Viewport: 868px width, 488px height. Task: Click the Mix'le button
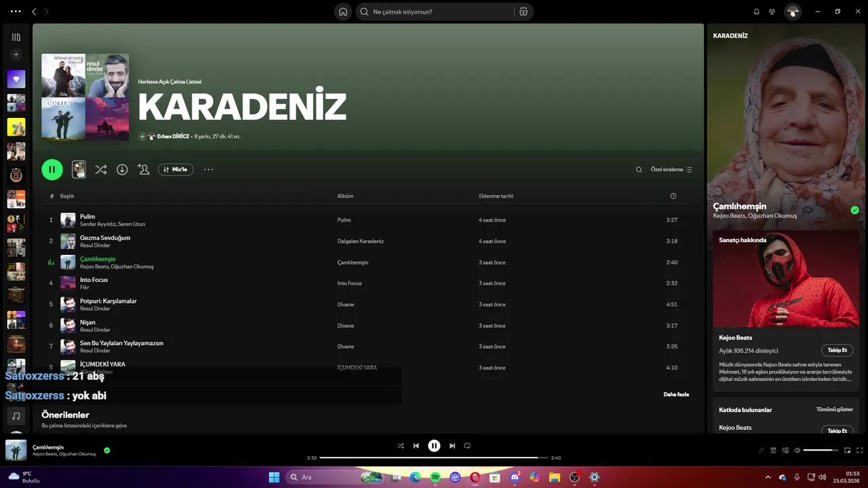pyautogui.click(x=176, y=169)
